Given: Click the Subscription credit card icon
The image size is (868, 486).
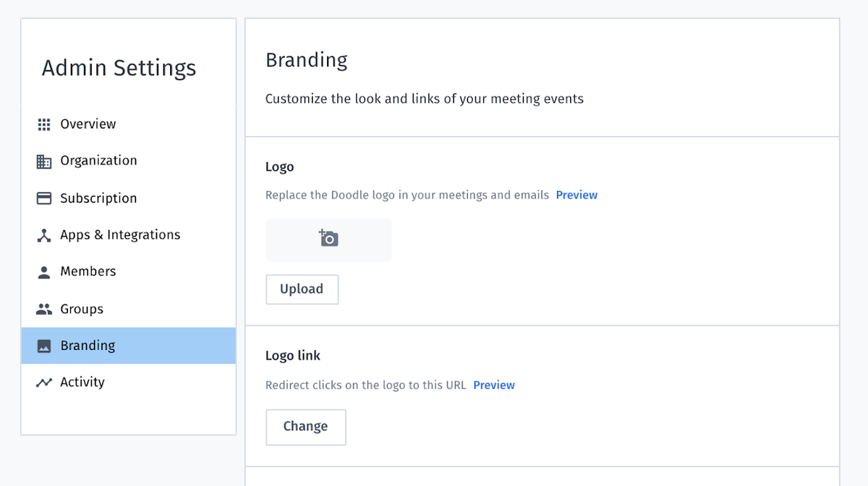Looking at the screenshot, I should point(44,198).
